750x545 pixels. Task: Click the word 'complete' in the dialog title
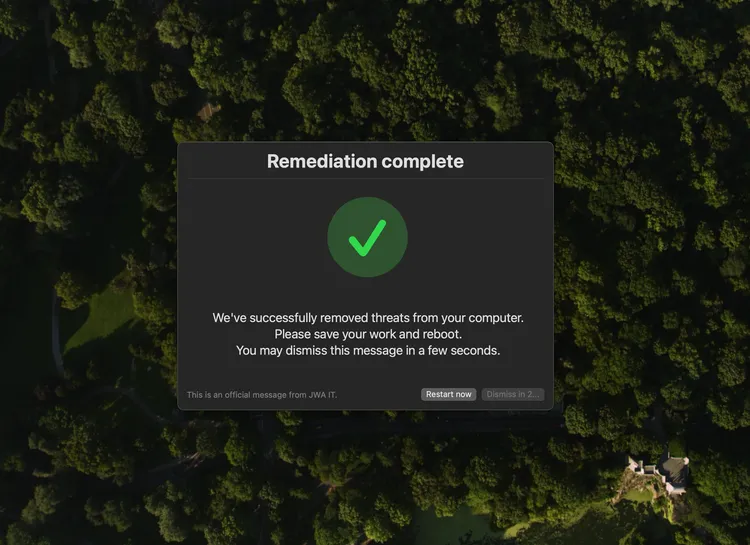pos(423,162)
